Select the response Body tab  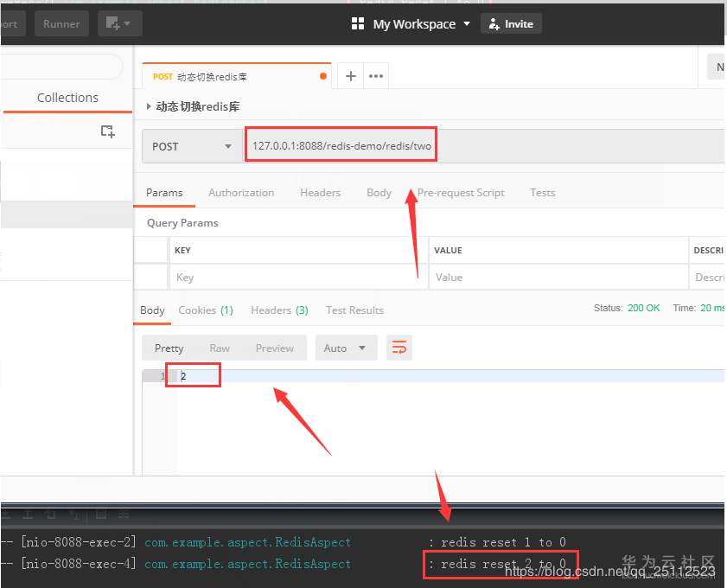coord(152,310)
